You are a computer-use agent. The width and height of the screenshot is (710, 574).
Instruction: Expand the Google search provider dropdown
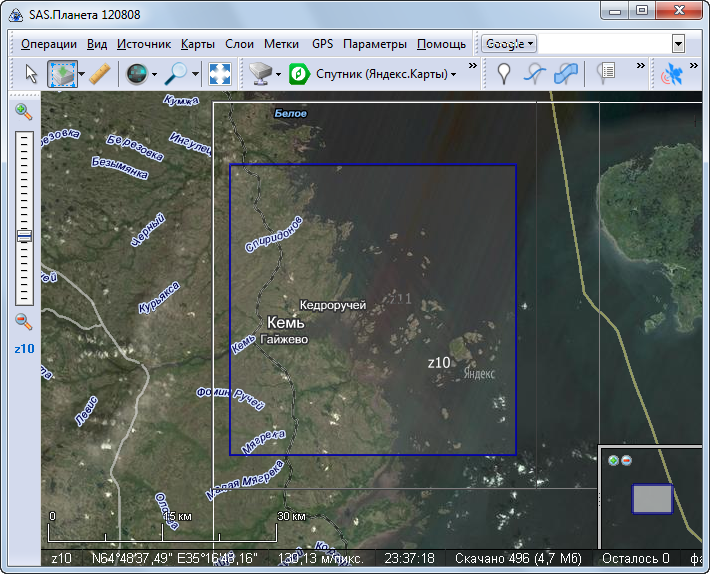tap(509, 44)
